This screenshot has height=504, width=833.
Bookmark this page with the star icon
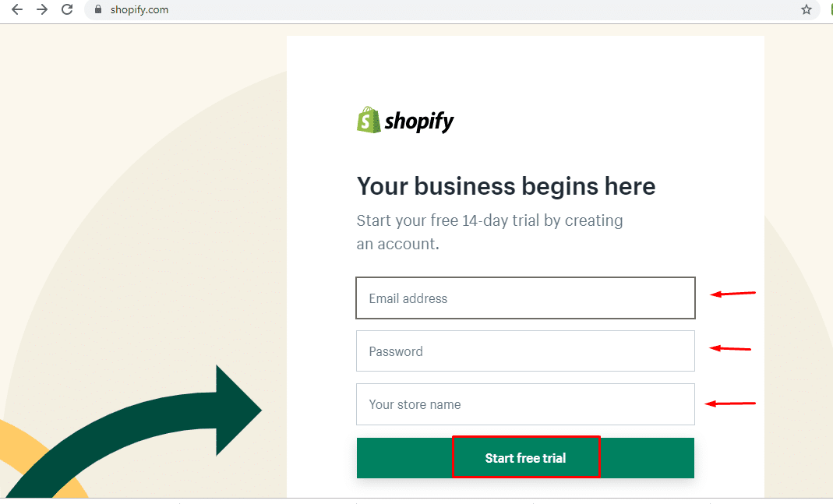pos(807,10)
